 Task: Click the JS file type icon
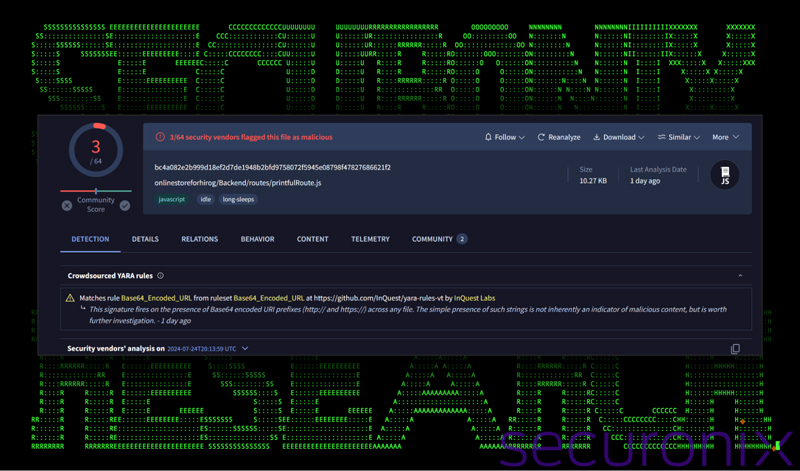click(724, 174)
